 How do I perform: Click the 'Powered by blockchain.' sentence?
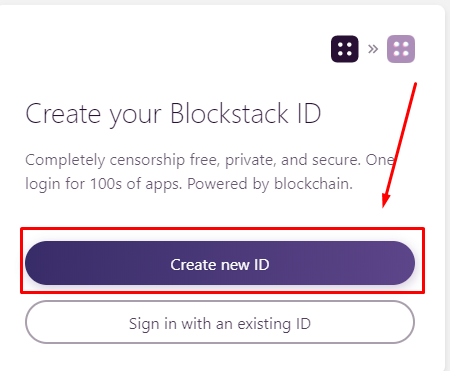[270, 184]
